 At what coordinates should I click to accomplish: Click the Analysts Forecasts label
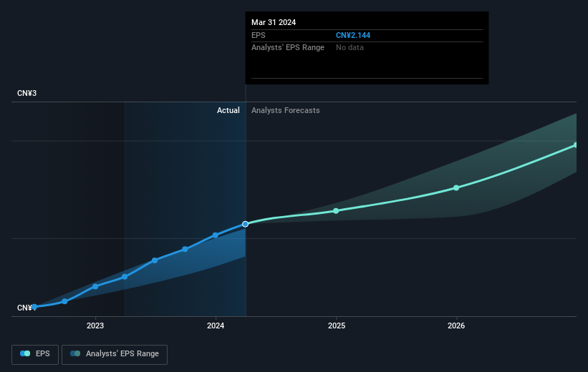(285, 110)
